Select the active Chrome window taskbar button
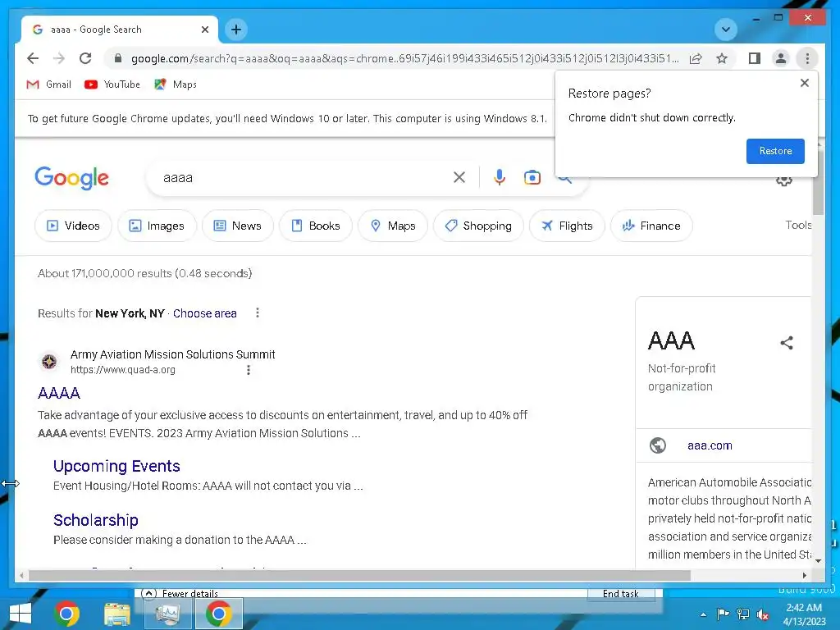 coord(218,614)
